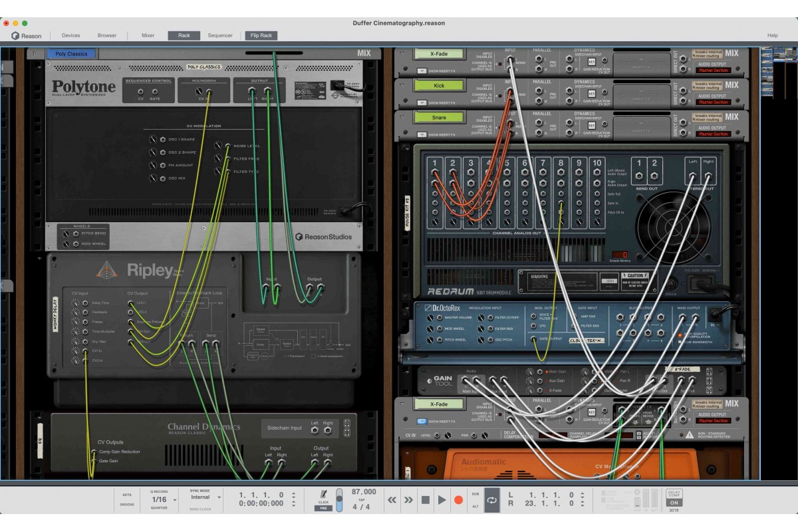Image resolution: width=798 pixels, height=532 pixels.
Task: Click the Kick channel KEY sidechain button
Action: coord(591,94)
